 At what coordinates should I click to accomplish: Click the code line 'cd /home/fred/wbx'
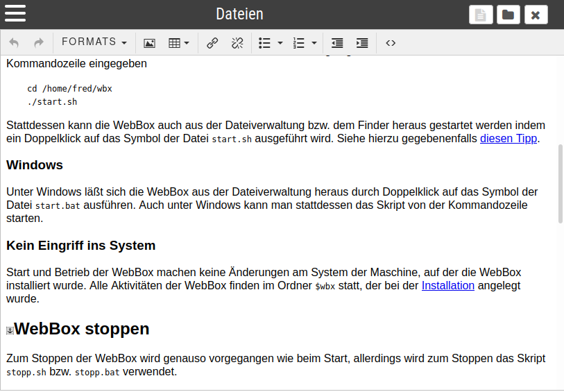point(70,89)
